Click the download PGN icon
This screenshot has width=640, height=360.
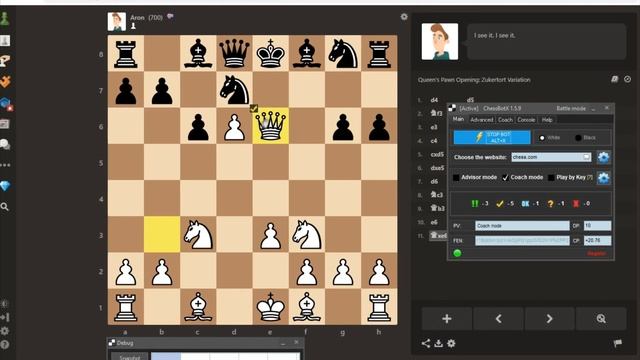coord(438,343)
